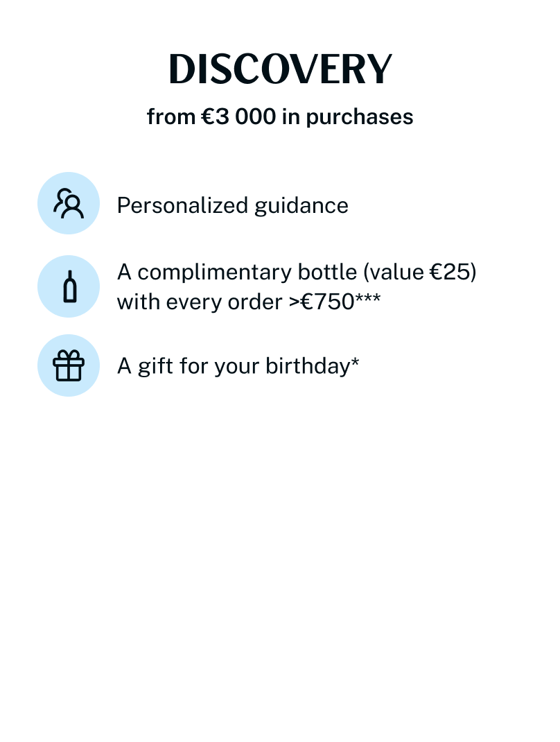This screenshot has width=560, height=742.
Task: Click the word 'complimentary'
Action: point(203,272)
